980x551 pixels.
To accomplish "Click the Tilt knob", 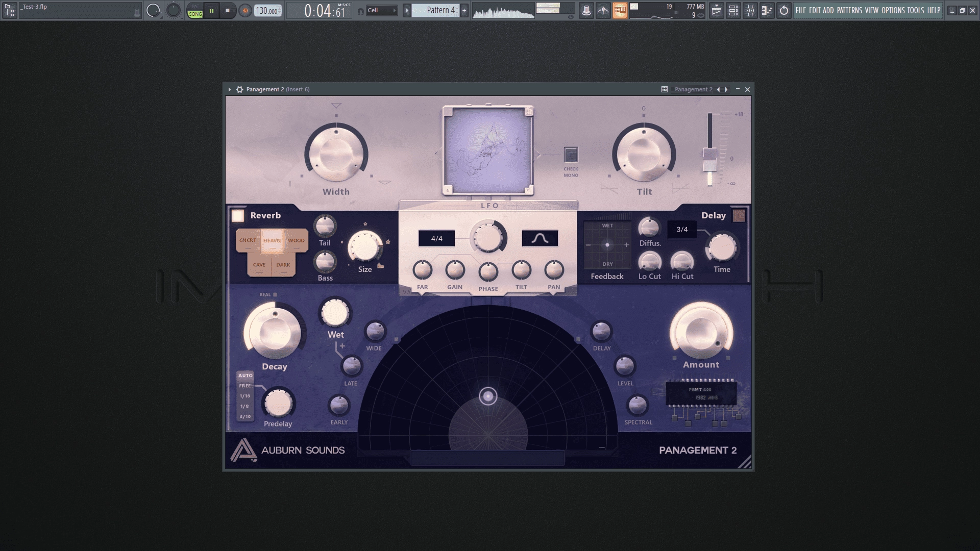I will (644, 154).
